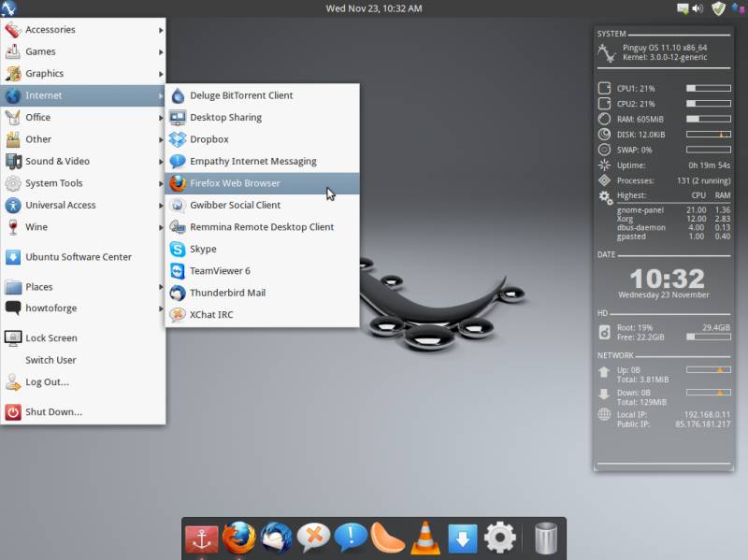Expand the Sound & Video submenu arrow

[161, 162]
